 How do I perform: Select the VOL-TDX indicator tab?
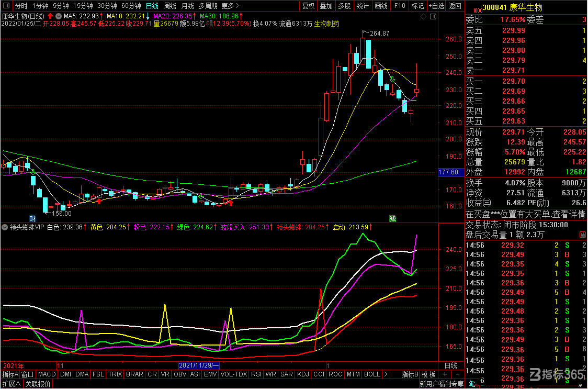pos(234,374)
